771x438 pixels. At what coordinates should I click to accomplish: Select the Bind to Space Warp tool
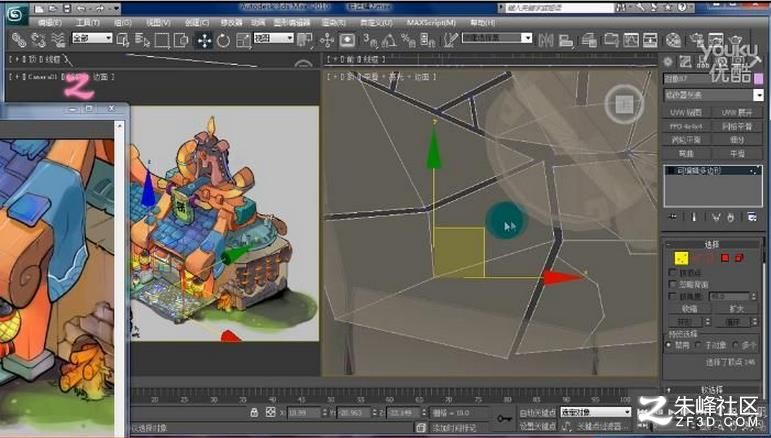pyautogui.click(x=58, y=40)
